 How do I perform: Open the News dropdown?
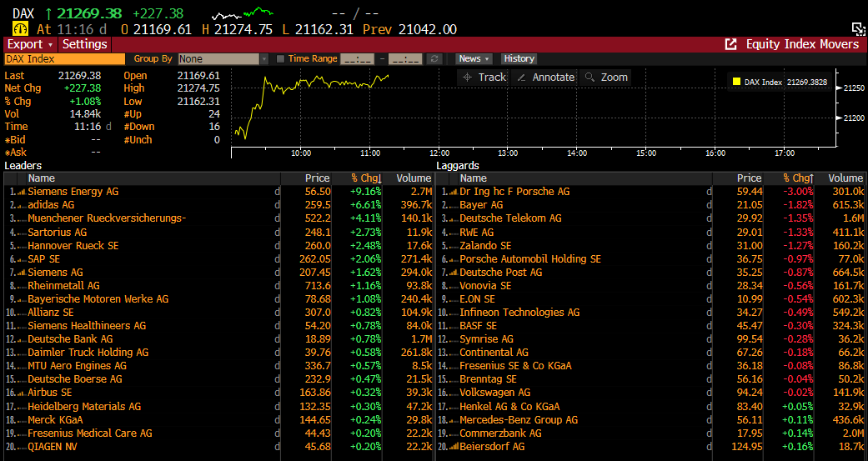[474, 59]
